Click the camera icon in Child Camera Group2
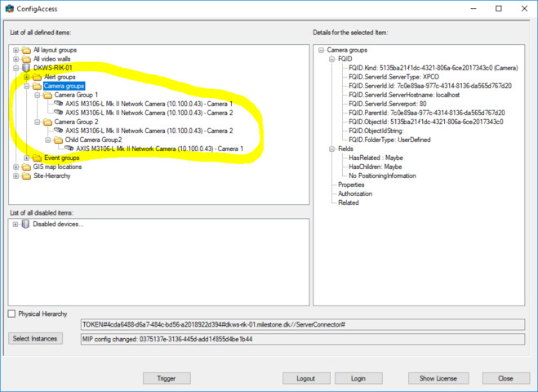Screen dimensions: 538x392 (69, 149)
